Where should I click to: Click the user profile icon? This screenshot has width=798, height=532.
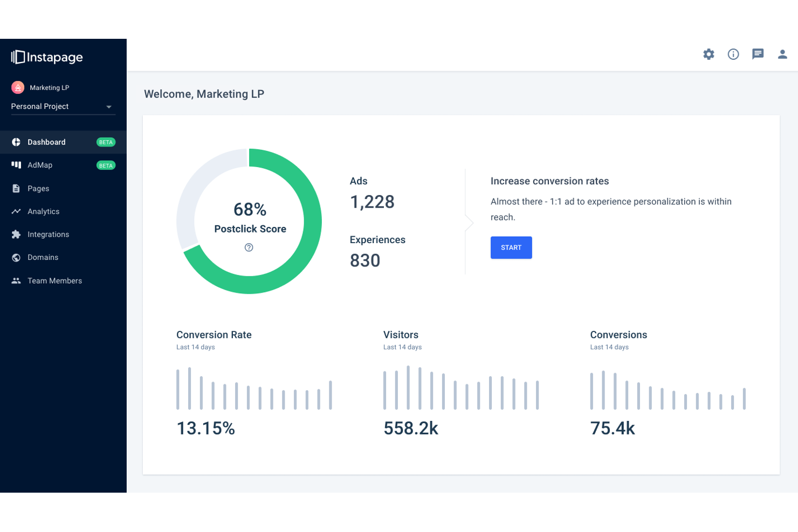pos(782,54)
